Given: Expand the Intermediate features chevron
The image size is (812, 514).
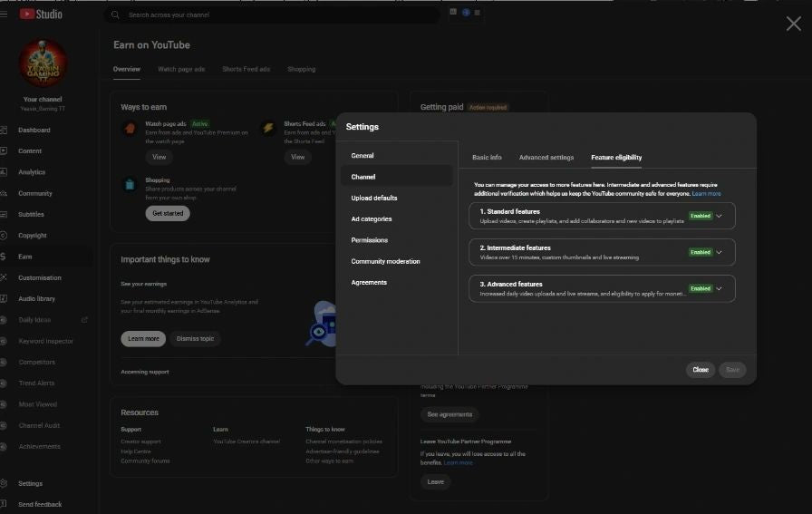Looking at the screenshot, I should point(719,252).
